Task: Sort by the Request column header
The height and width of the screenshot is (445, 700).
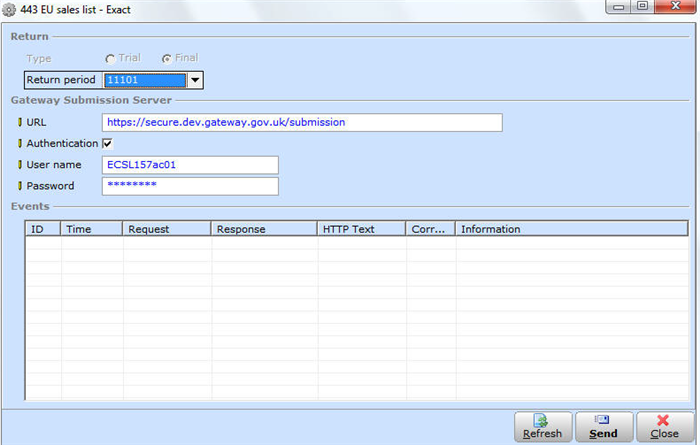Action: click(167, 229)
